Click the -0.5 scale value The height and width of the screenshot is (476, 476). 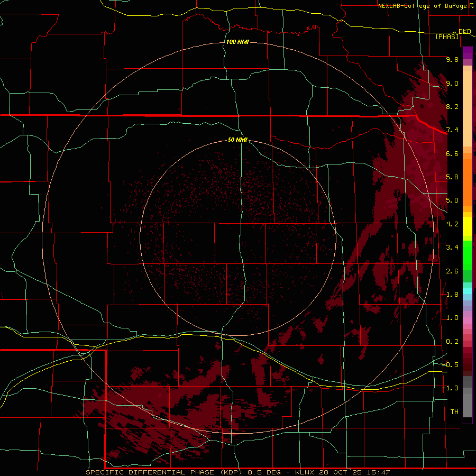coord(451,365)
